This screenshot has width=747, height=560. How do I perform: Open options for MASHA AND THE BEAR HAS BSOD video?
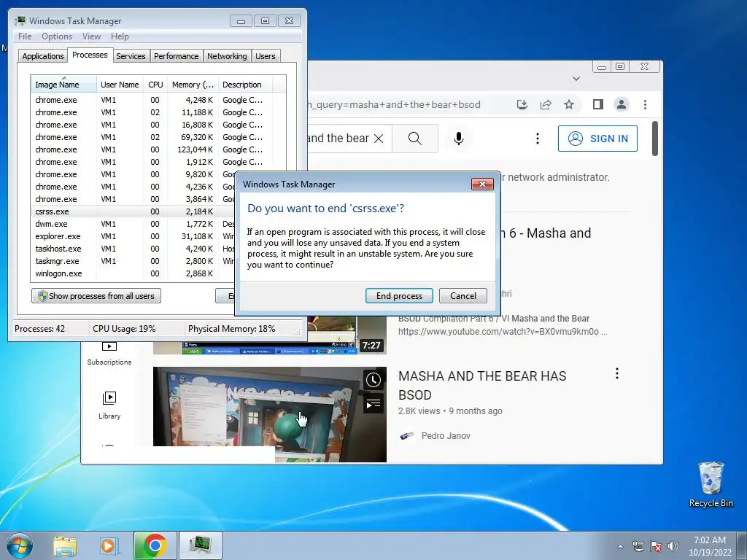point(617,373)
